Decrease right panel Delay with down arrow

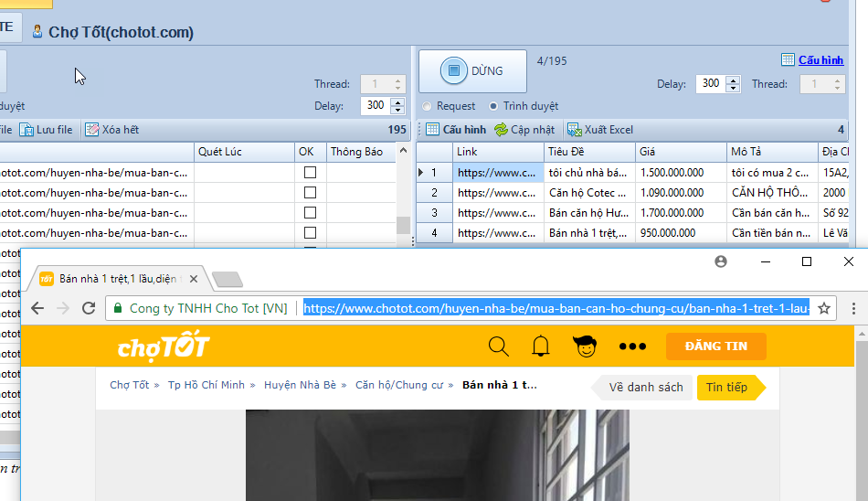point(734,88)
